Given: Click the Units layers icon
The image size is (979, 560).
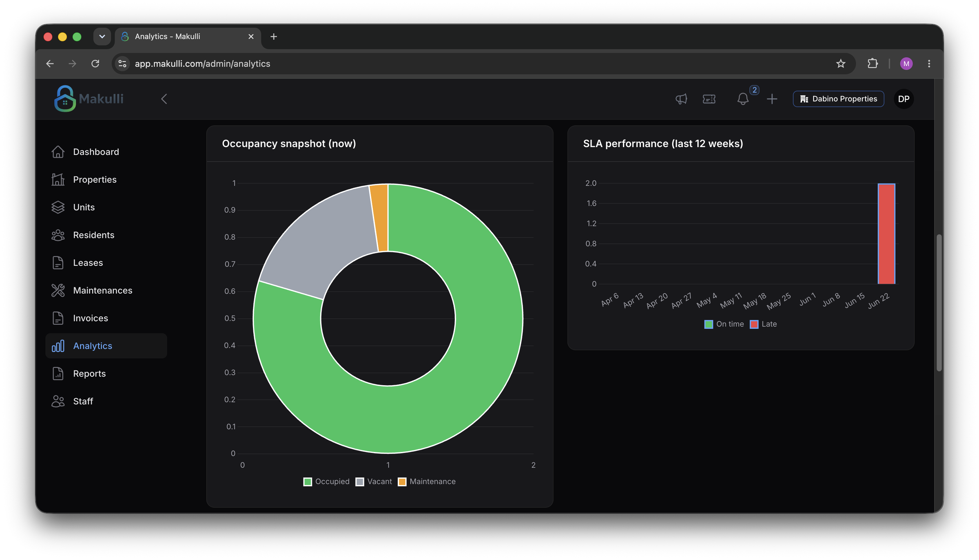Looking at the screenshot, I should [58, 207].
